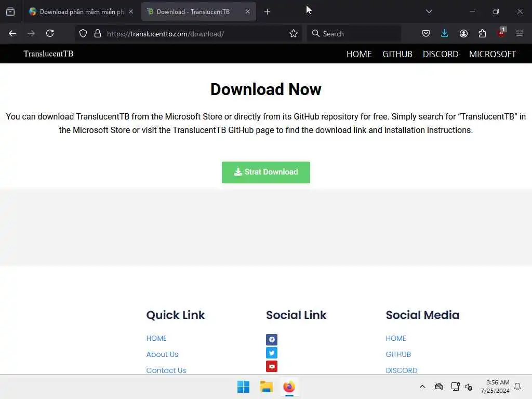Click the padlock site info icon

[x=98, y=33]
